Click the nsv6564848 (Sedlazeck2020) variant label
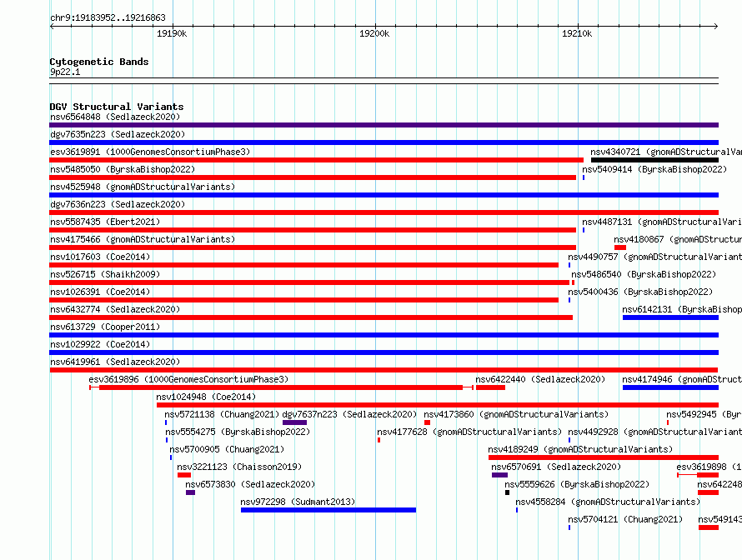 [x=115, y=117]
